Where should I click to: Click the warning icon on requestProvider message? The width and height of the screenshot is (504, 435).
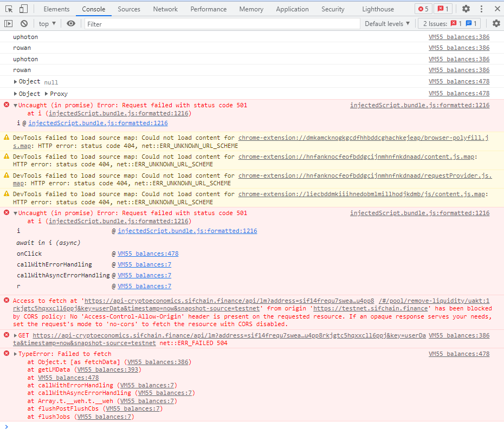click(7, 175)
